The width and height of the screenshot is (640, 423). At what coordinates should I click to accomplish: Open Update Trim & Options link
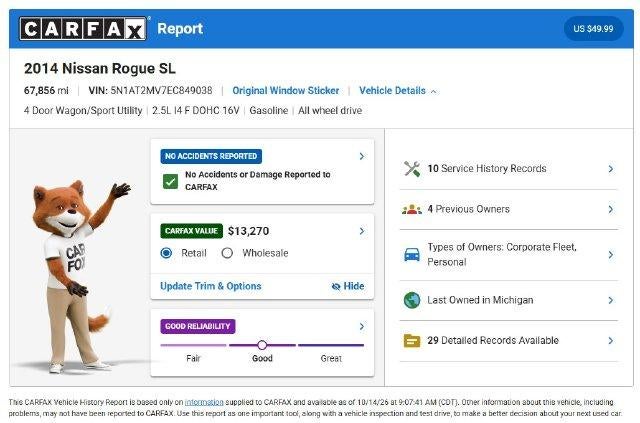[x=211, y=286]
